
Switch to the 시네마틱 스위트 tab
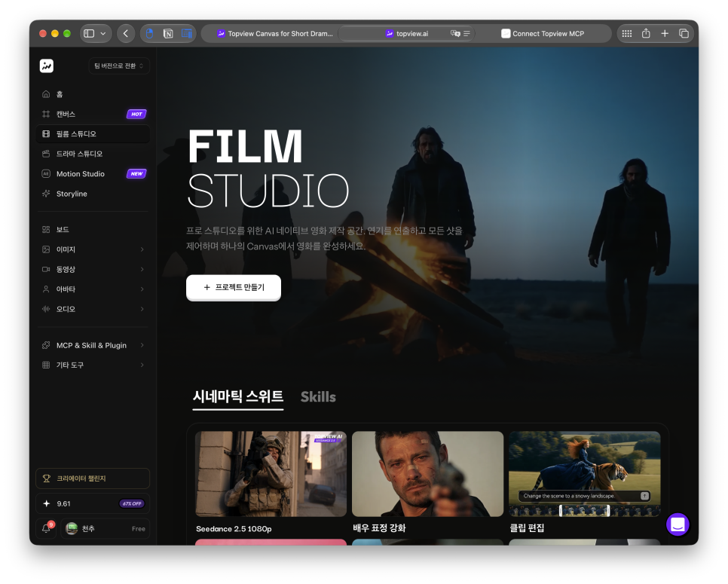(237, 397)
